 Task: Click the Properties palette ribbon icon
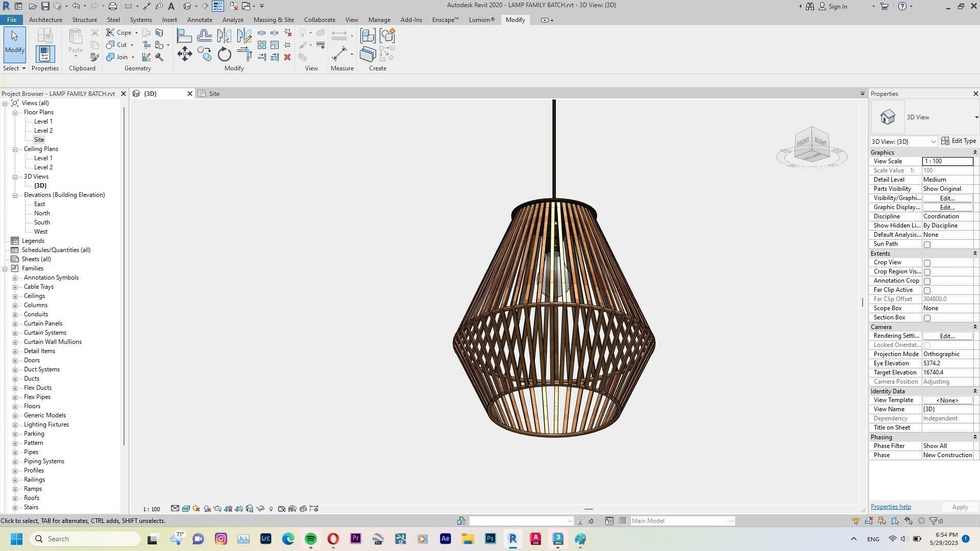point(44,54)
